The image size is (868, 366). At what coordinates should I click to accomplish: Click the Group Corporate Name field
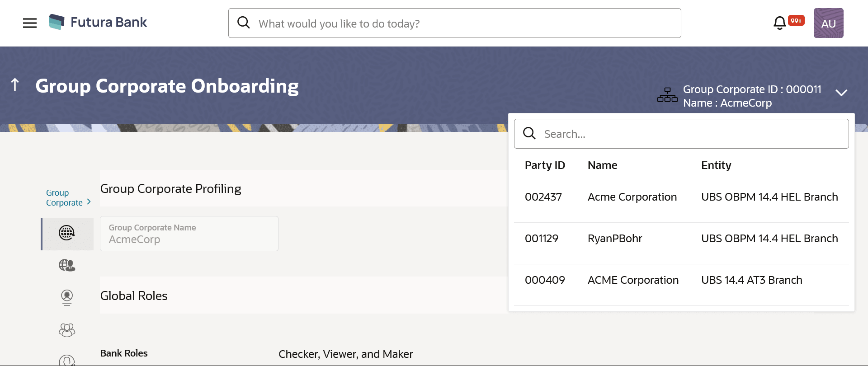pyautogui.click(x=189, y=234)
